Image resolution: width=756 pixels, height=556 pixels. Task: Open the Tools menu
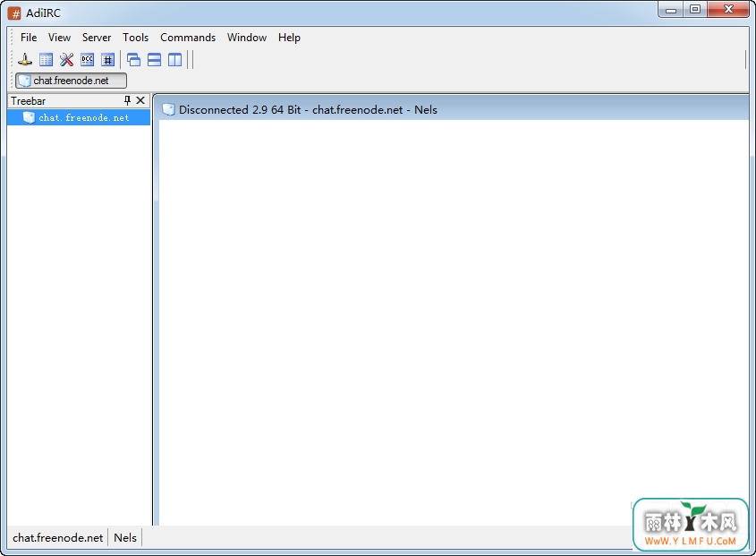pyautogui.click(x=135, y=38)
